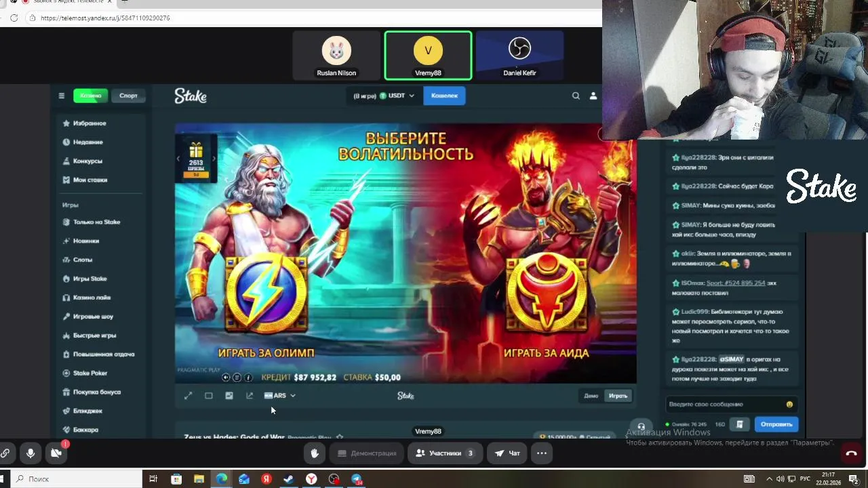This screenshot has width=868, height=488.
Task: Open File Explorer on taskbar
Action: (x=199, y=479)
